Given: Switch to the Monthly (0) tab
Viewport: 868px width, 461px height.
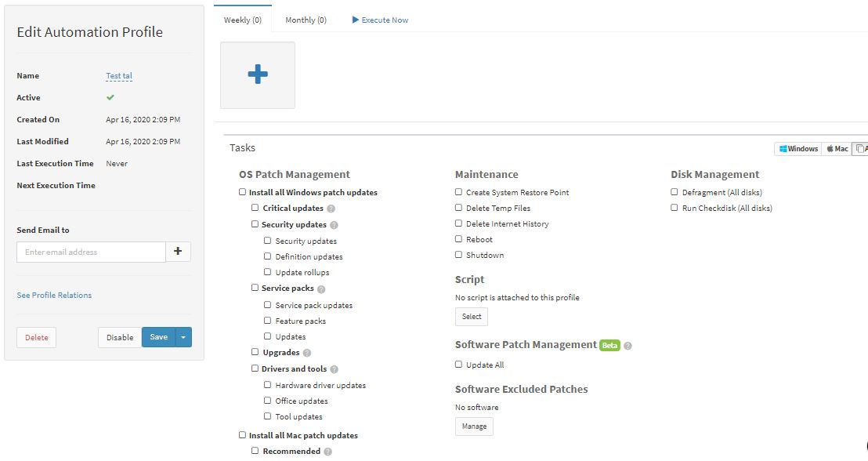Looking at the screenshot, I should [306, 20].
